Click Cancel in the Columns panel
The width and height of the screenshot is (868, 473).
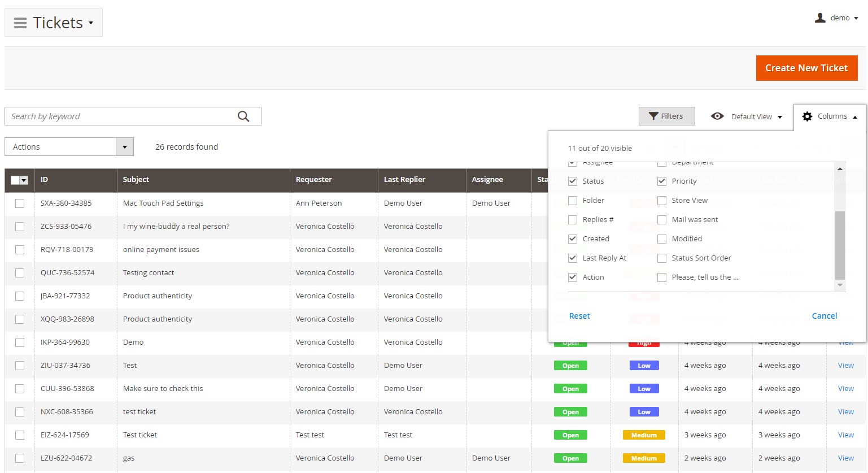pyautogui.click(x=825, y=316)
